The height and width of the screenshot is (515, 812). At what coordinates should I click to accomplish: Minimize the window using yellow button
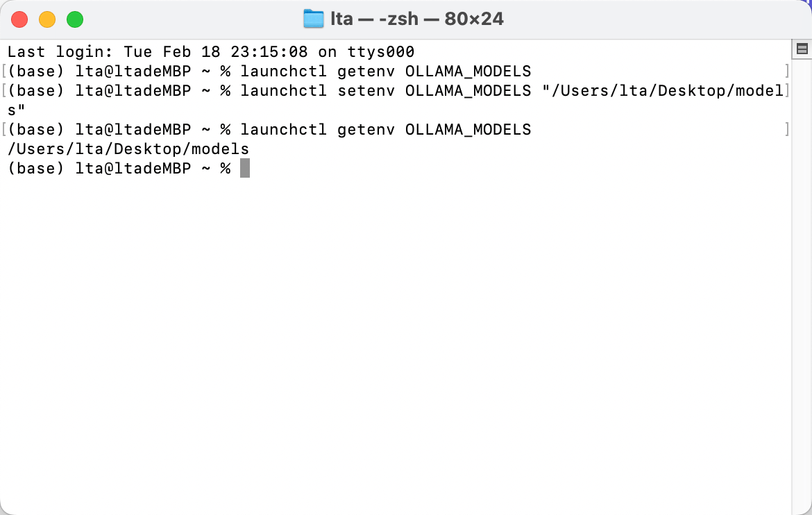pyautogui.click(x=47, y=19)
